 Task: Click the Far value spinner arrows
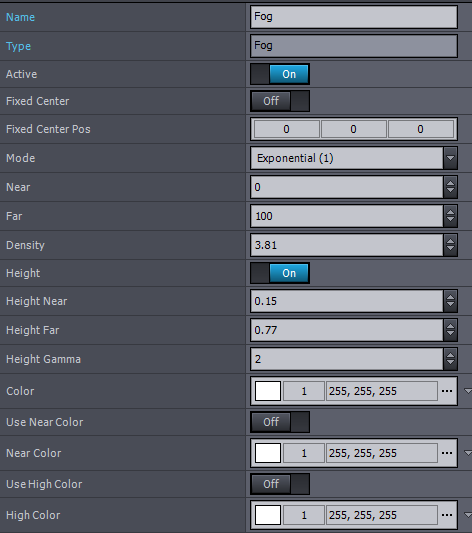click(x=450, y=216)
